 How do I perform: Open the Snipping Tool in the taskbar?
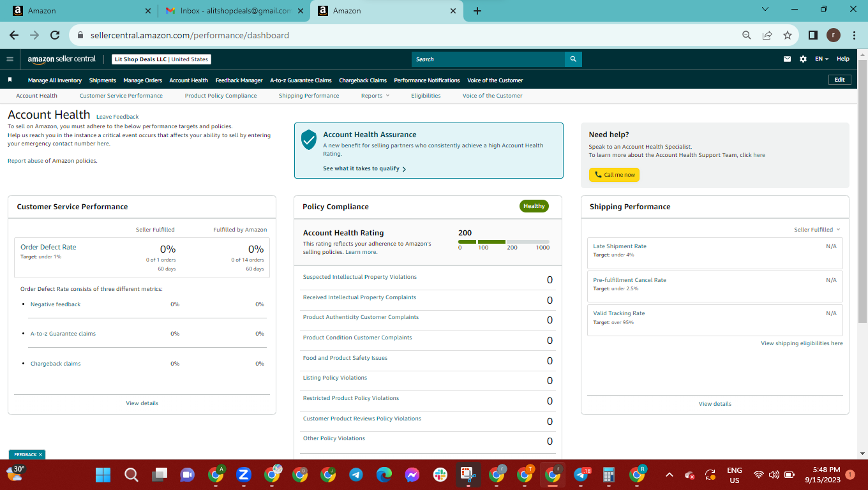pos(468,475)
